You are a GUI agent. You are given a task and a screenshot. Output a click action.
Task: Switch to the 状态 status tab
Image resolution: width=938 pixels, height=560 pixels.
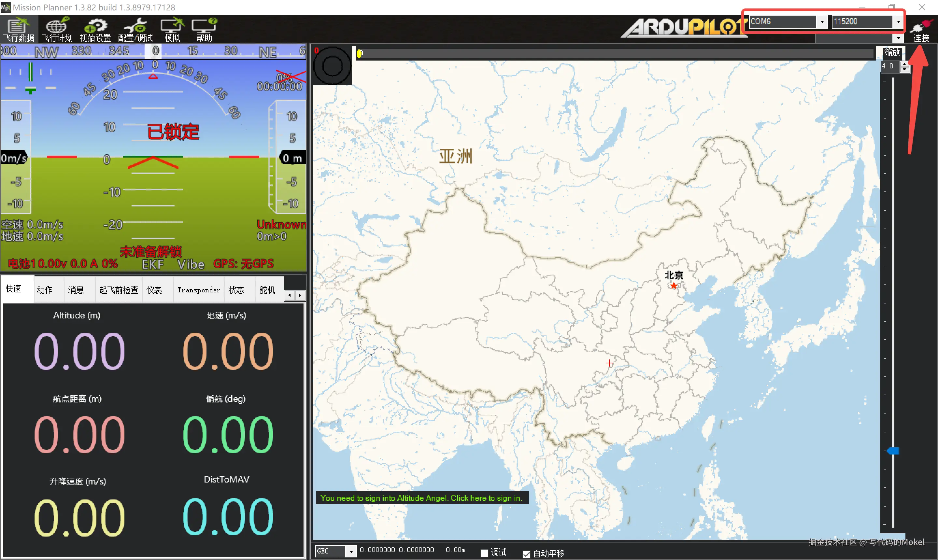click(x=236, y=290)
